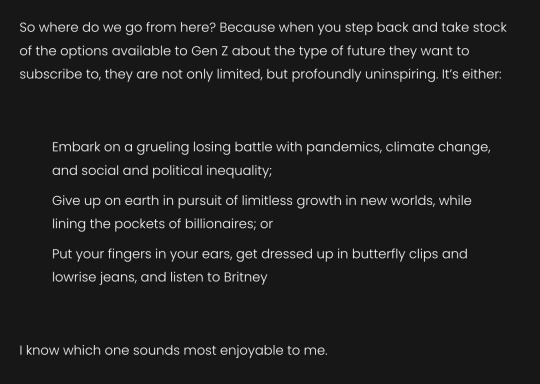Click the sentence 'So where do we go from here?'

point(117,28)
